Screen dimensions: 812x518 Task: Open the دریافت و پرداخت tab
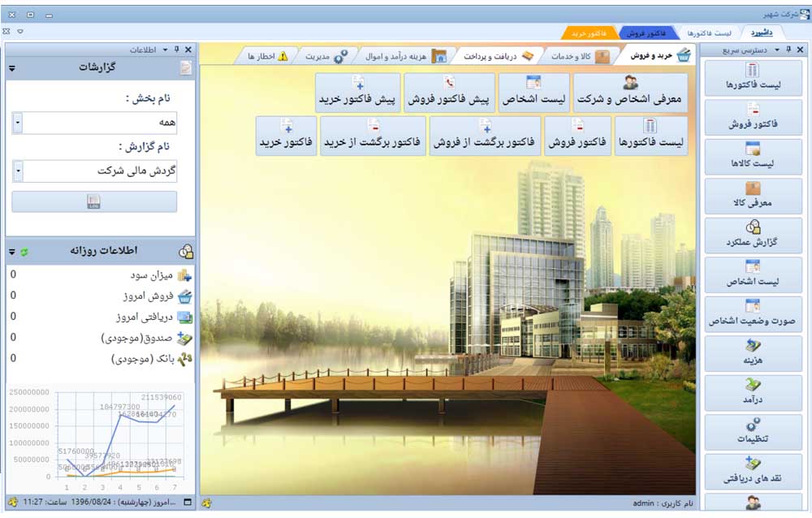pyautogui.click(x=492, y=56)
